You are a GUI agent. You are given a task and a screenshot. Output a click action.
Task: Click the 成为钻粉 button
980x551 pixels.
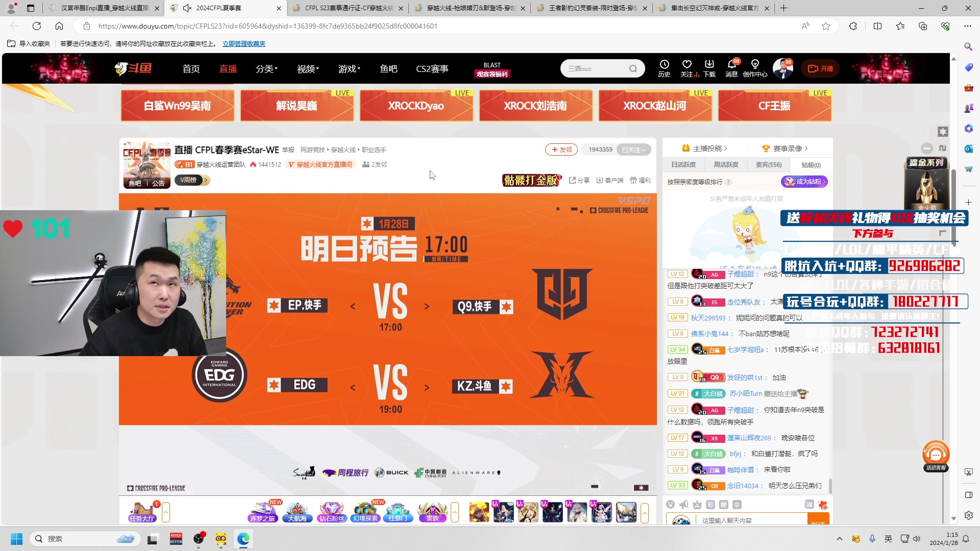pos(804,182)
